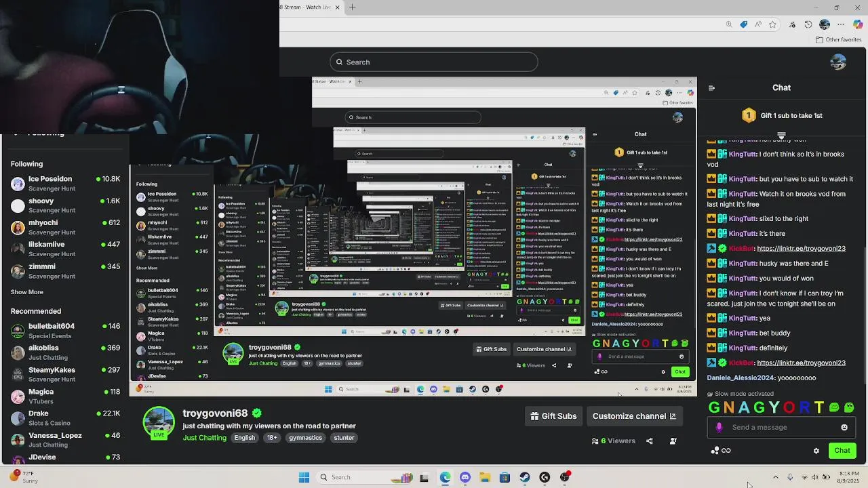Click the Daniele_Alessio2024 username in chat
868x488 pixels.
click(x=741, y=378)
